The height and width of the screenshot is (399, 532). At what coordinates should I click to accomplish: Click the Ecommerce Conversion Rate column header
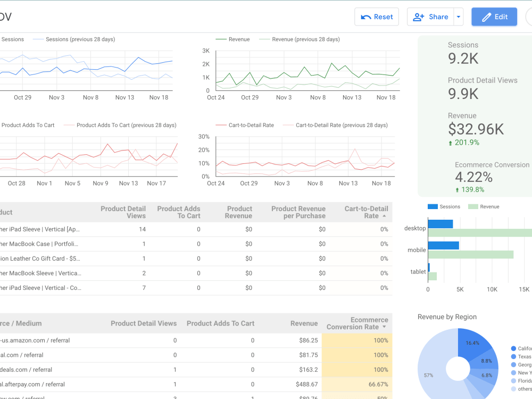pos(358,323)
